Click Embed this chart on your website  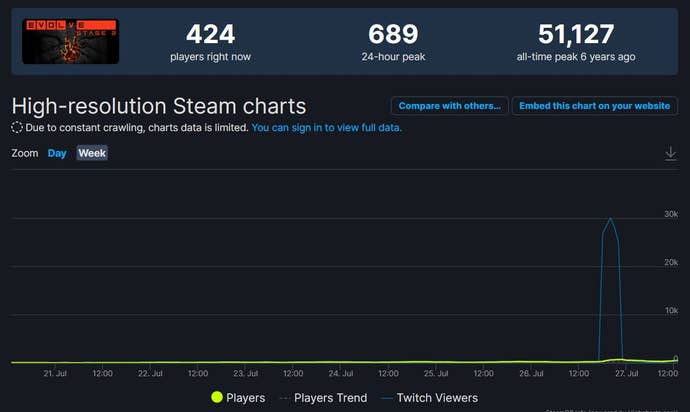[594, 106]
